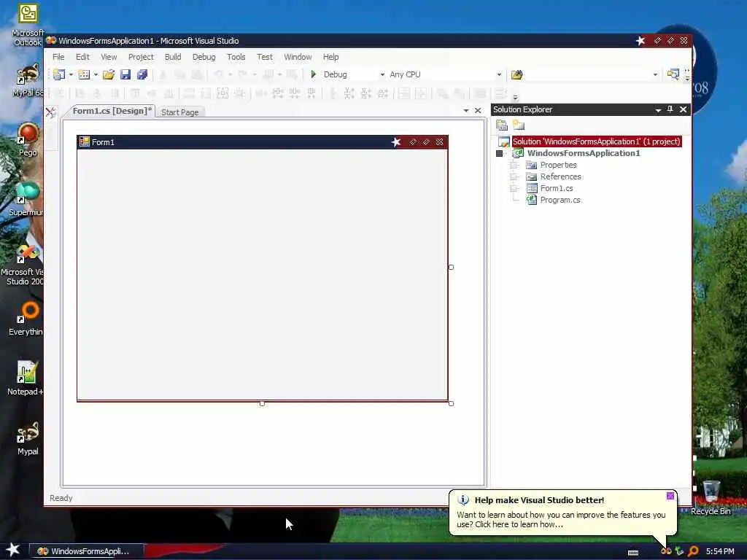
Task: Select the Solution 'WindowsFormsApplication1' row
Action: click(x=597, y=141)
